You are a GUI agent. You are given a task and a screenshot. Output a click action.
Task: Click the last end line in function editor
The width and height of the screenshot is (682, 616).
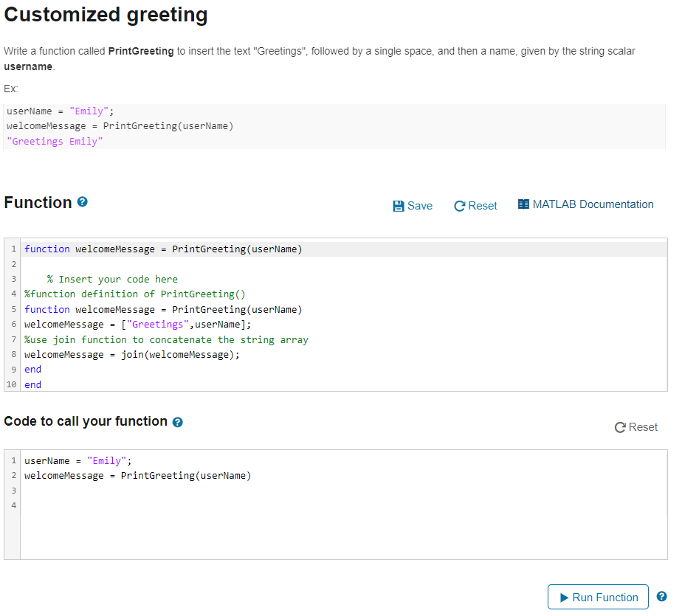pos(344,385)
